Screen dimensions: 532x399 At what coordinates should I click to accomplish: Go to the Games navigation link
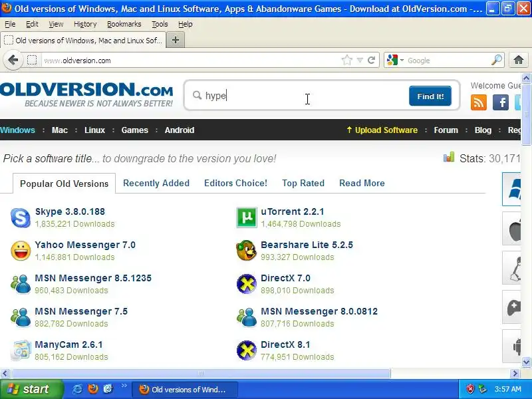coord(135,130)
